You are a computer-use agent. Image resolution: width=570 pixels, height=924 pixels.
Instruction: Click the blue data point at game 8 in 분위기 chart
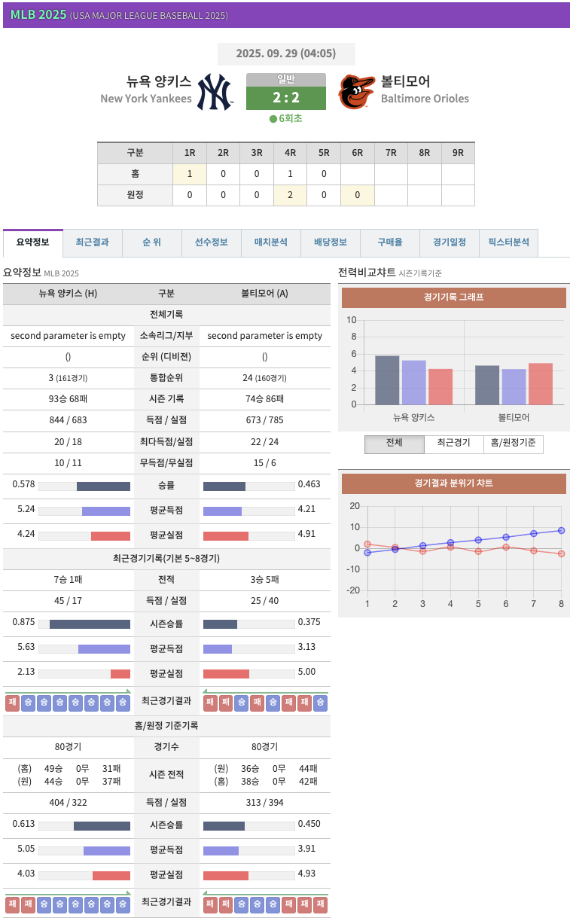561,530
